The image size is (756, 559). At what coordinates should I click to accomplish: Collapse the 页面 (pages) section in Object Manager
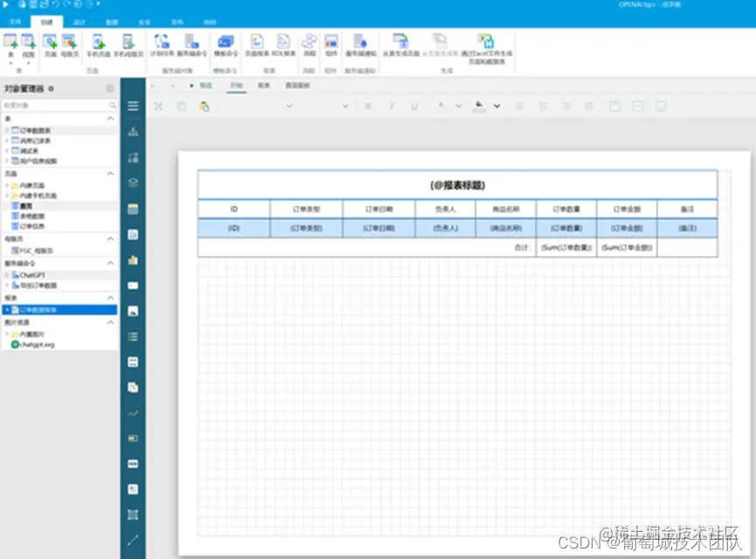coord(110,174)
